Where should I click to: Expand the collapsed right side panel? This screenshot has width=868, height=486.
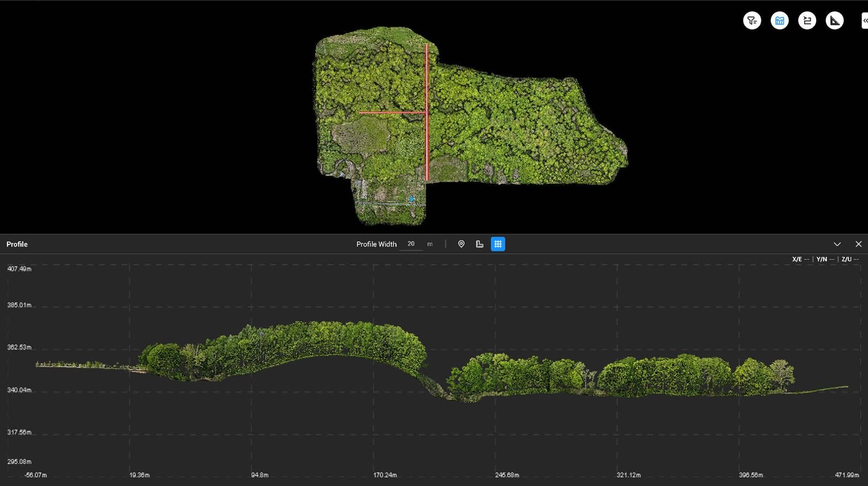point(865,21)
